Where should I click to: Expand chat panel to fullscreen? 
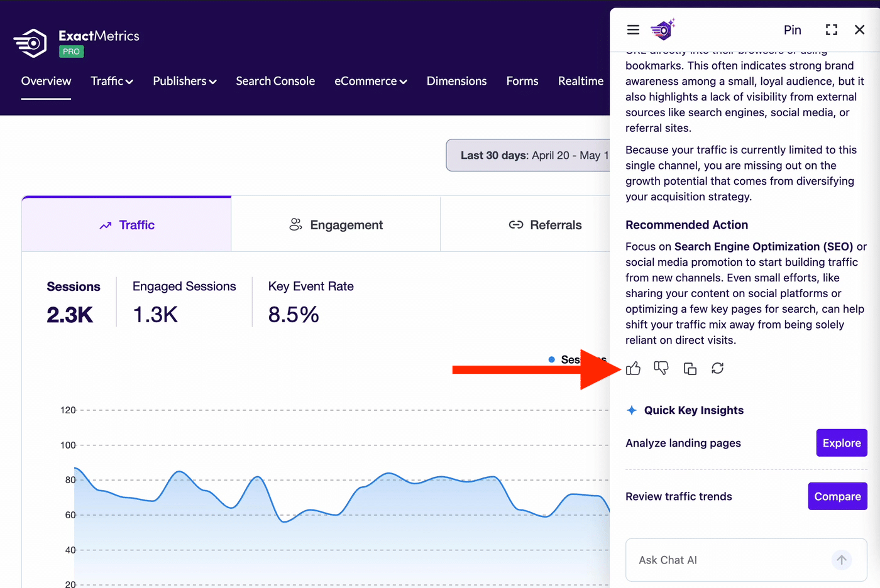(x=832, y=30)
